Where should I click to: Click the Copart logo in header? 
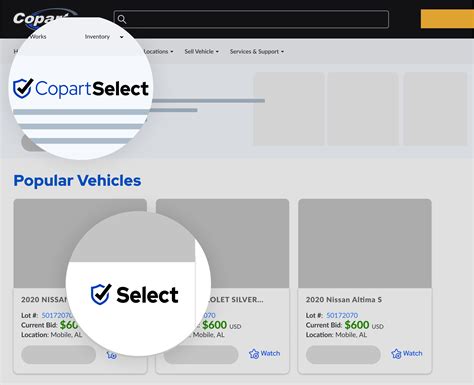[x=41, y=18]
